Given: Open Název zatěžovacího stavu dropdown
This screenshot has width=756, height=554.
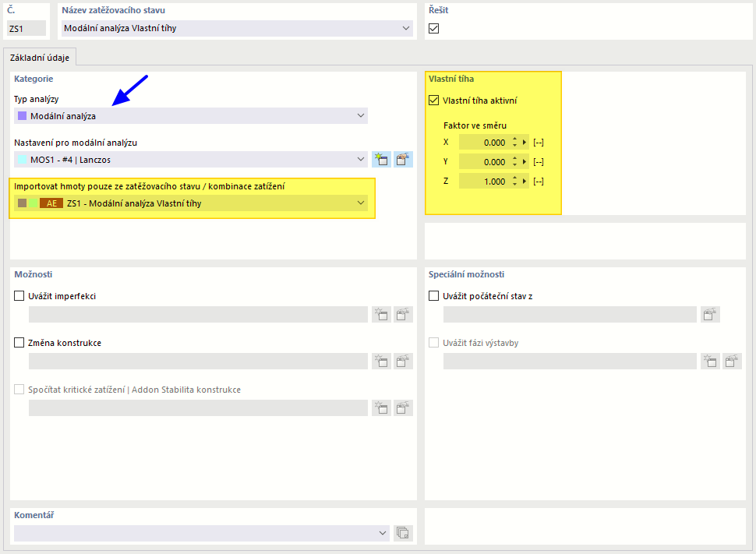Looking at the screenshot, I should pos(237,29).
